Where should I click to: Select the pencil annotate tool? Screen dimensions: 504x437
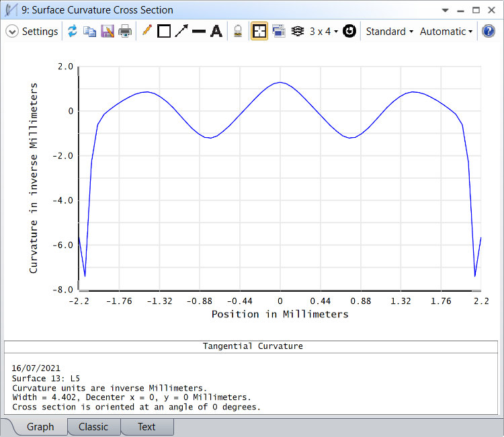[x=147, y=31]
